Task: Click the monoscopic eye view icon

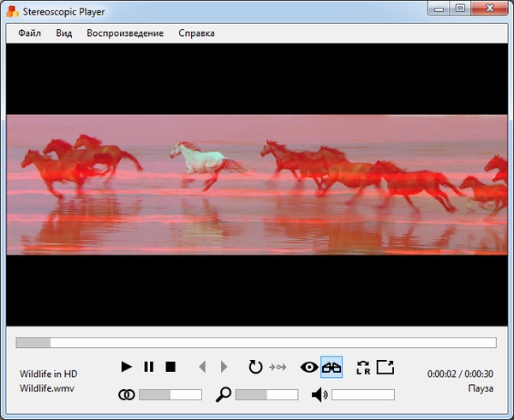Action: [309, 367]
